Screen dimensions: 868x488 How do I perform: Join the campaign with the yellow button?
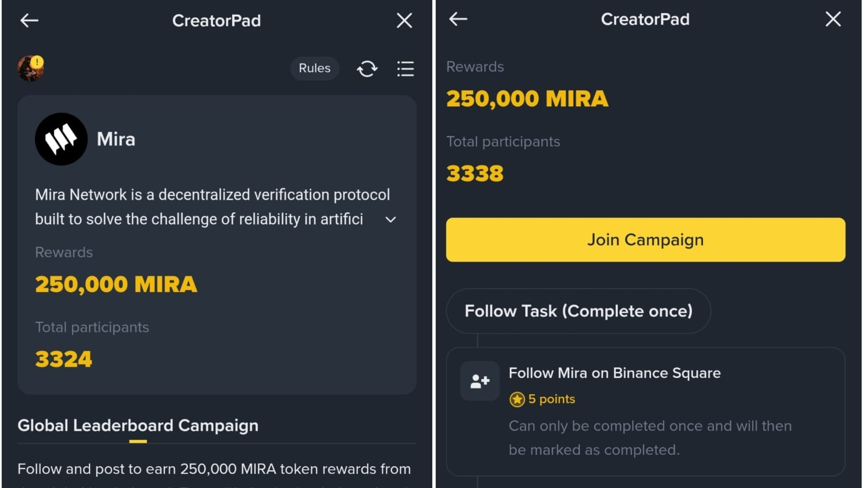(x=646, y=240)
